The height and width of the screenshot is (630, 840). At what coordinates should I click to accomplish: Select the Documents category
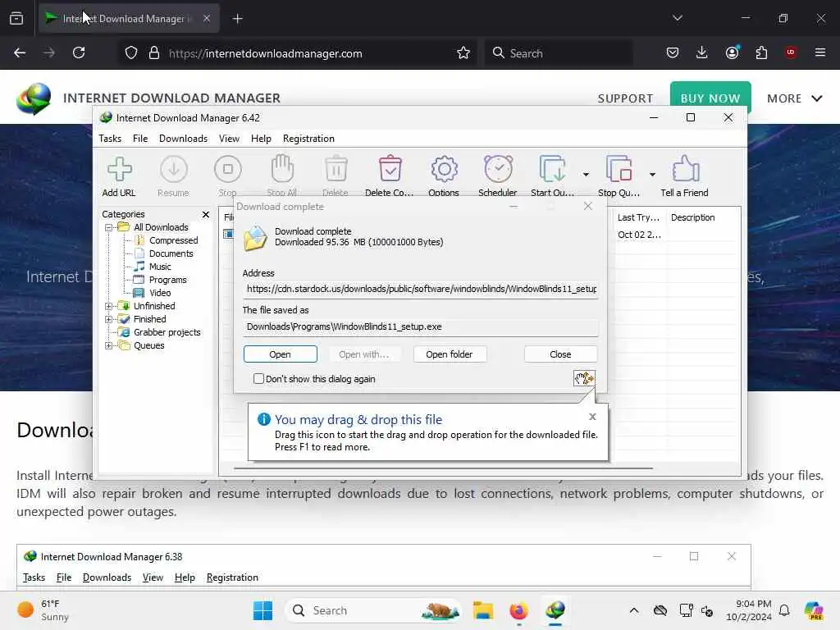(x=171, y=253)
